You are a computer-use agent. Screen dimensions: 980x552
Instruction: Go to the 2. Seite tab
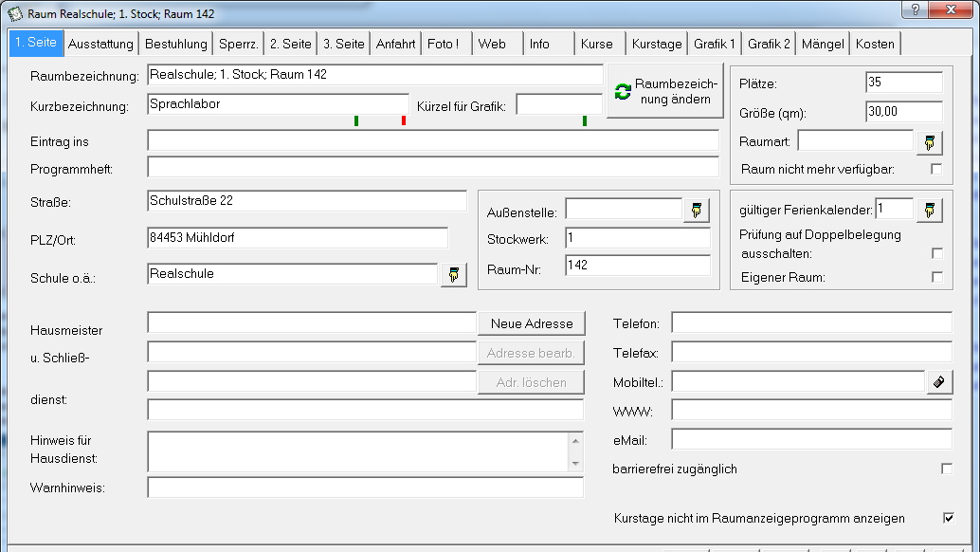click(291, 44)
